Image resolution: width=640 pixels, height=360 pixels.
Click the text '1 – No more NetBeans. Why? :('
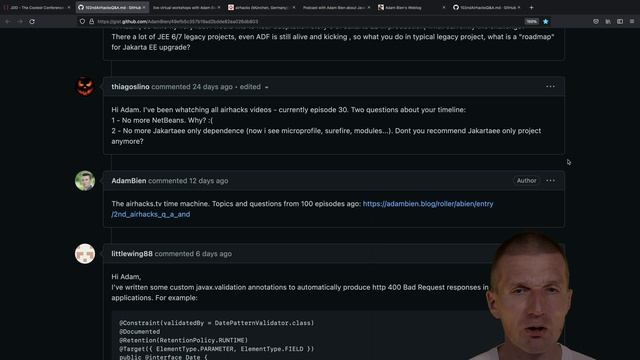[x=162, y=120]
